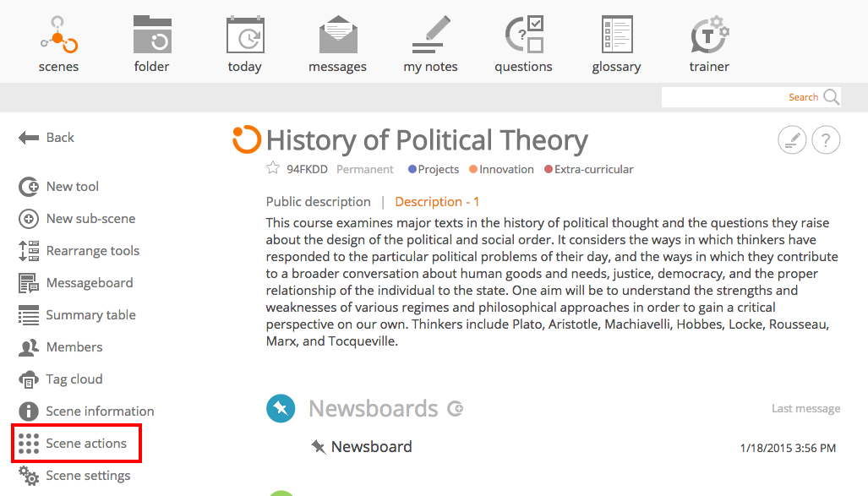Select the Public description tab
Screen dimensions: 868x496
coord(319,201)
